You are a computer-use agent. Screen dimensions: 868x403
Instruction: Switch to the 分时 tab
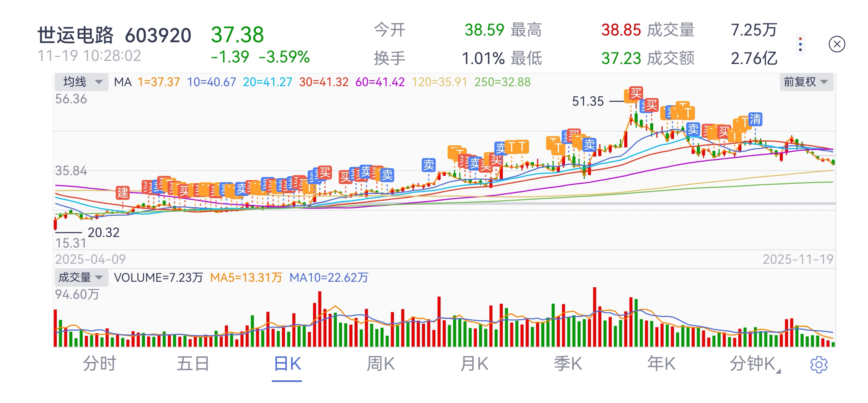100,364
